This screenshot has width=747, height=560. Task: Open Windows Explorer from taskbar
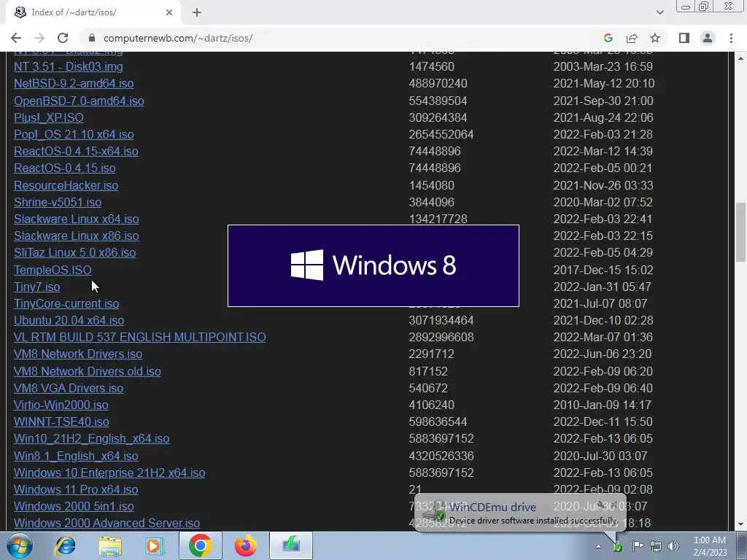110,545
